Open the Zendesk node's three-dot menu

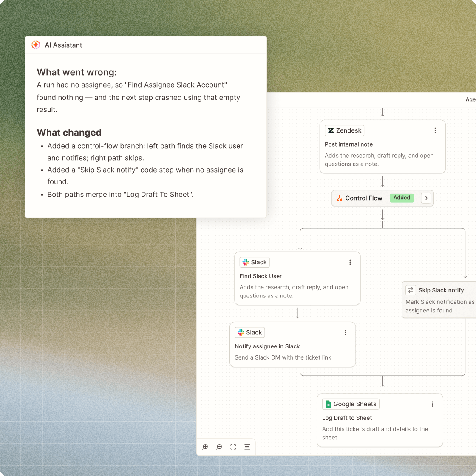[x=435, y=130]
